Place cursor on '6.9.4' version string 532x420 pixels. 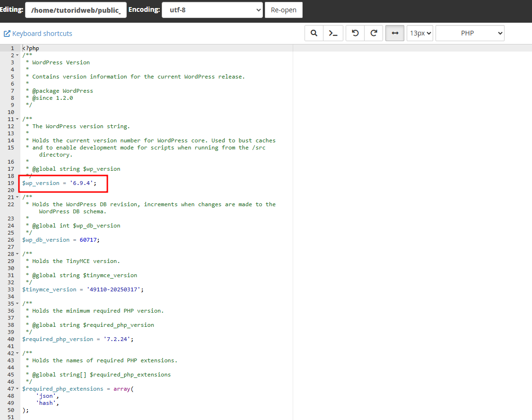coord(81,183)
